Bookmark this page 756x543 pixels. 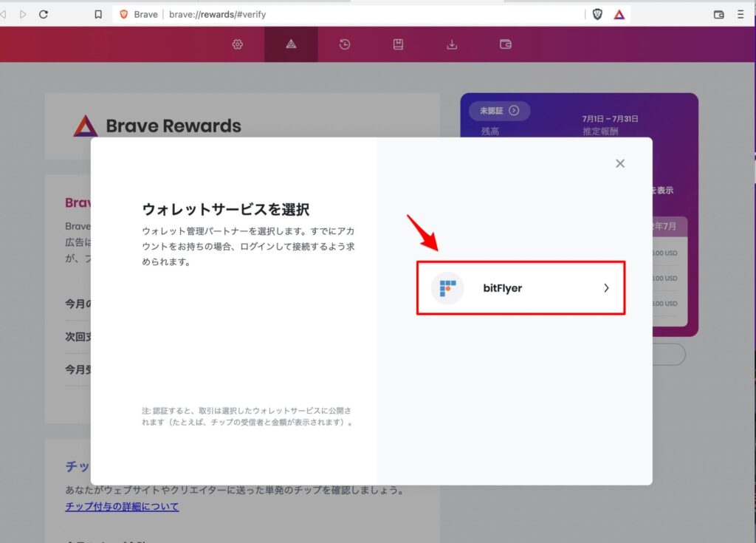coord(98,15)
